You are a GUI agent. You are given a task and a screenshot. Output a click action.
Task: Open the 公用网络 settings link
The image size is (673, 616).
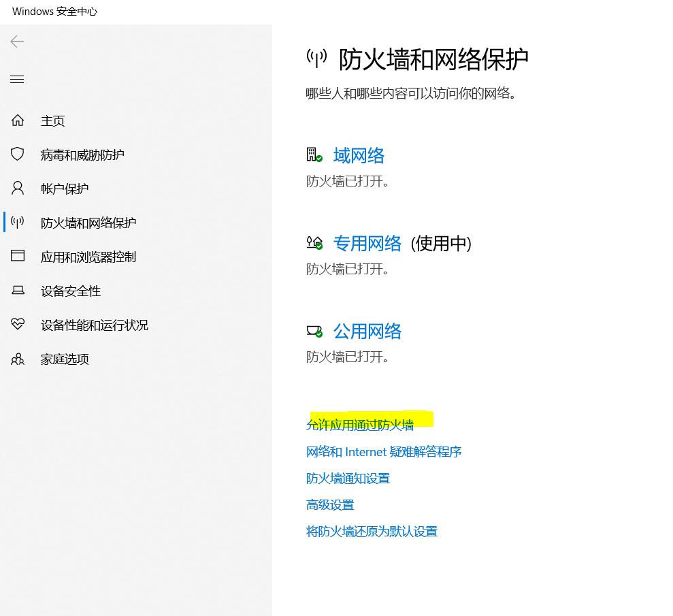point(367,331)
